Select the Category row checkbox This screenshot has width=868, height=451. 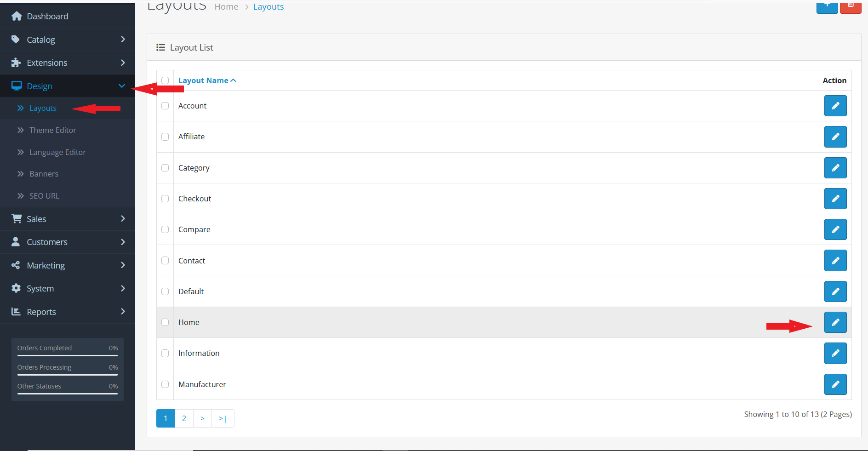point(165,168)
